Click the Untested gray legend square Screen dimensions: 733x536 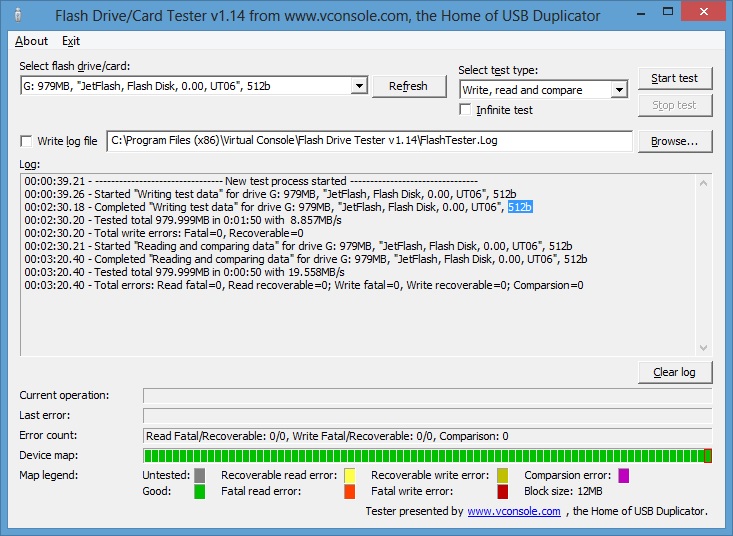(x=200, y=475)
